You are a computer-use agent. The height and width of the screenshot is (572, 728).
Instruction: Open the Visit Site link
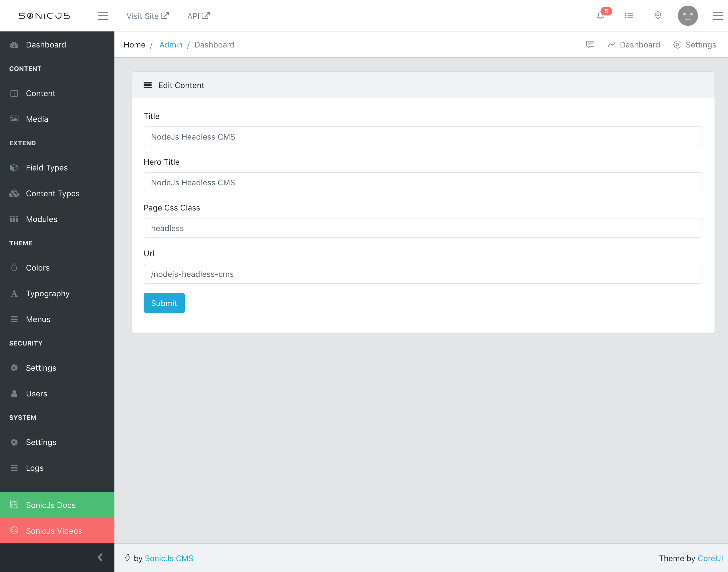[148, 16]
